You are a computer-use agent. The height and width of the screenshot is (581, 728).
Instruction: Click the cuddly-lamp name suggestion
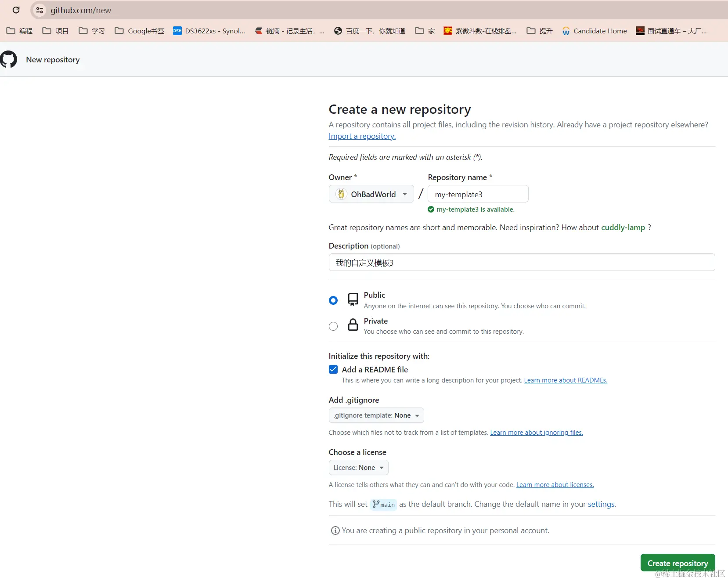[623, 227]
